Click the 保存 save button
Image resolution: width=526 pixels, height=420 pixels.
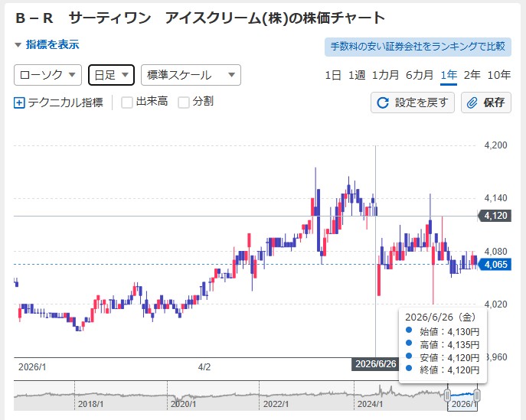tap(486, 103)
